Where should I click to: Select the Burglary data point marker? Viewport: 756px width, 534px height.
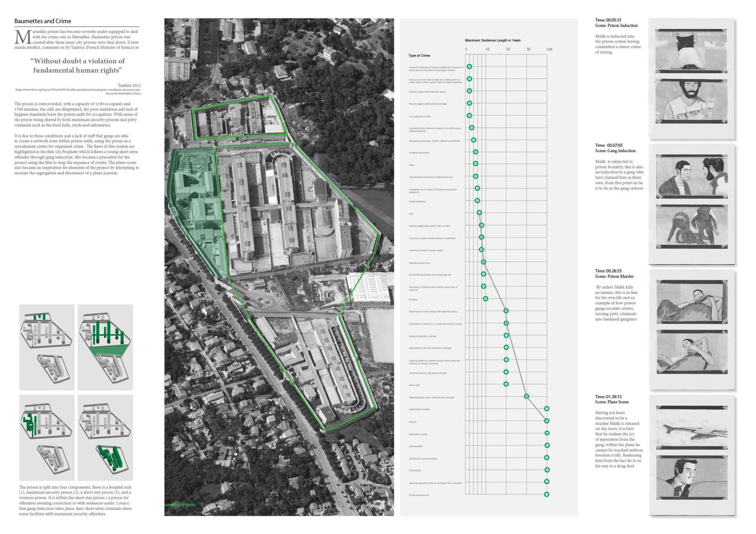[x=485, y=299]
